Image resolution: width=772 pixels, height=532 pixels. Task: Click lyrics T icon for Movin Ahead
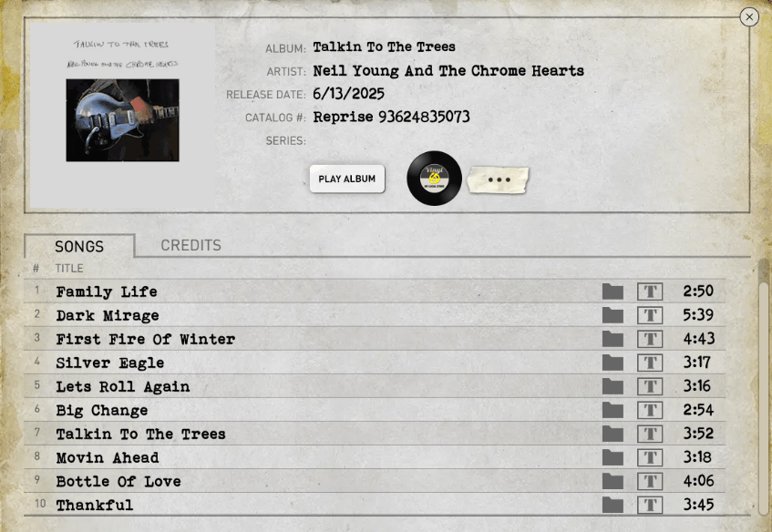[x=650, y=457]
